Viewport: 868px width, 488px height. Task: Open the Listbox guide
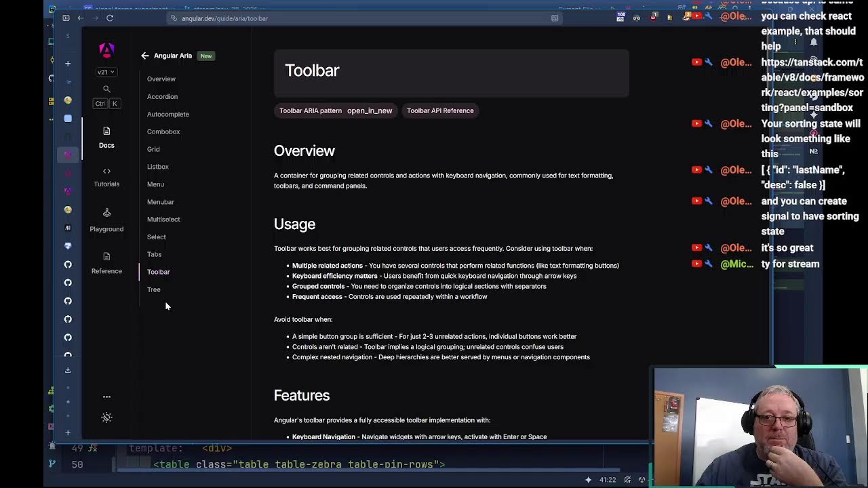158,167
